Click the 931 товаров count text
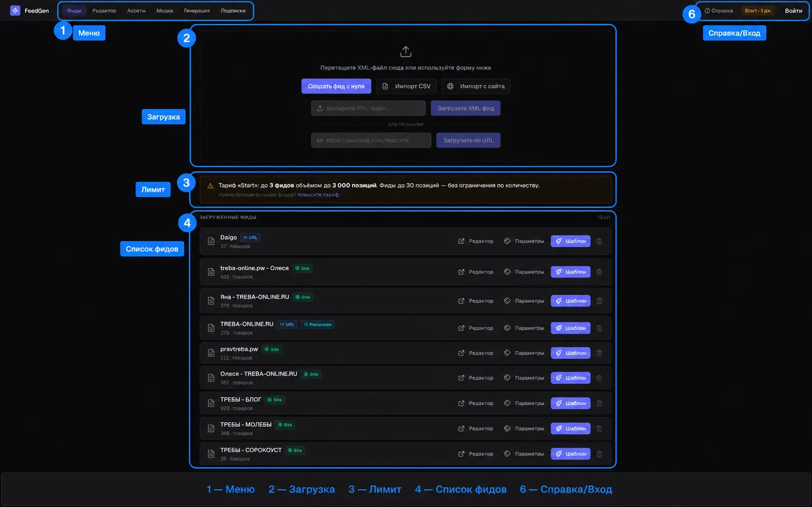Viewport: 812px width, 507px height. tap(236, 277)
